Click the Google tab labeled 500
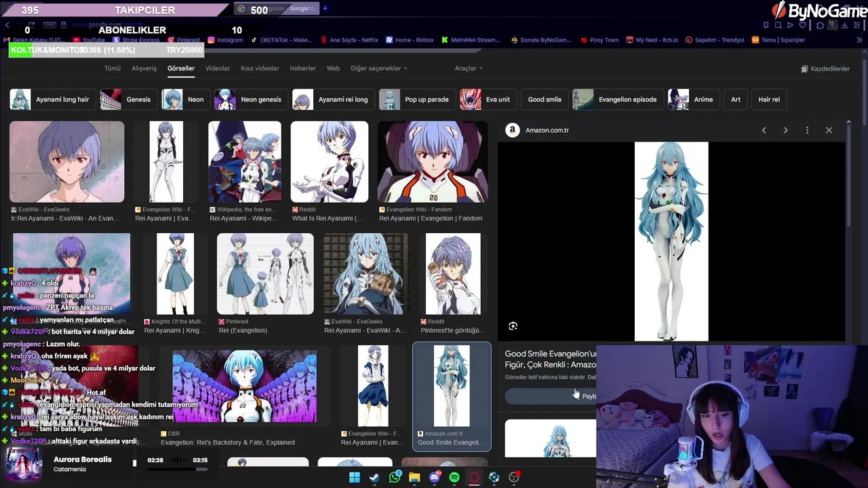Image resolution: width=868 pixels, height=488 pixels. click(x=276, y=9)
